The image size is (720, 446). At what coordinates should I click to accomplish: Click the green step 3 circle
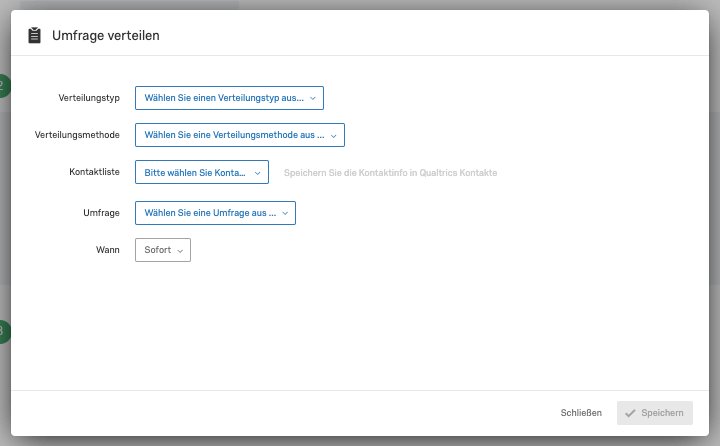coord(4,331)
